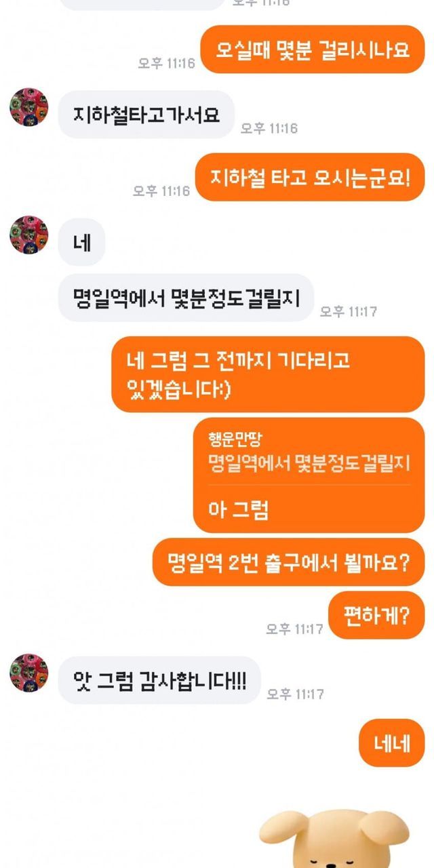Tap the orange 네네 bubble
The width and height of the screenshot is (434, 868).
[x=392, y=743]
